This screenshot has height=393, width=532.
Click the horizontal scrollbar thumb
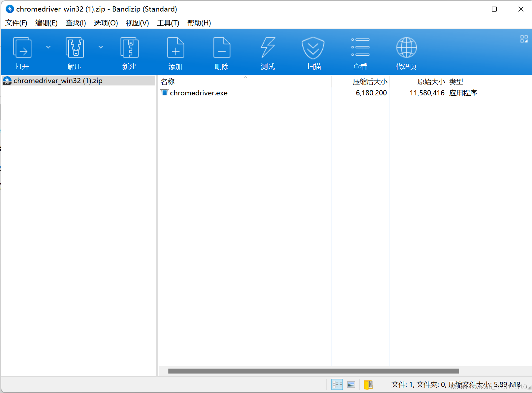pos(313,371)
